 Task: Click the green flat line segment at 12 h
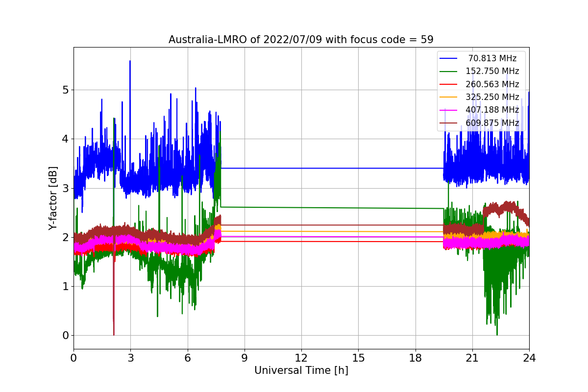click(x=301, y=208)
